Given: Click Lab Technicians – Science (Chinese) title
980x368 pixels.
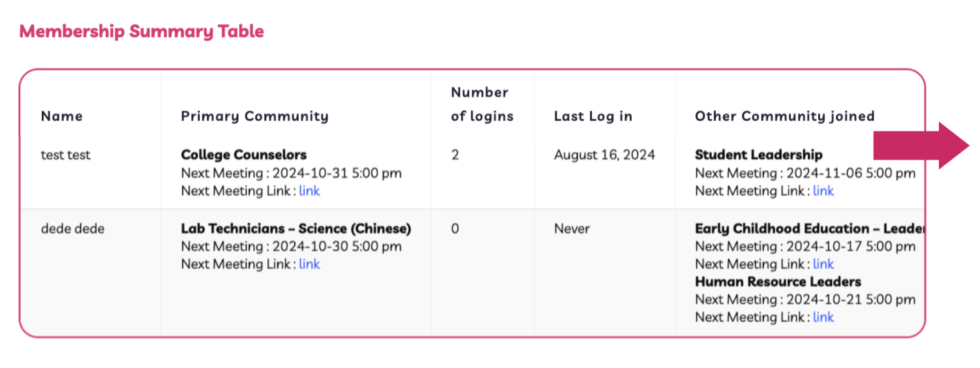Looking at the screenshot, I should pos(296,229).
